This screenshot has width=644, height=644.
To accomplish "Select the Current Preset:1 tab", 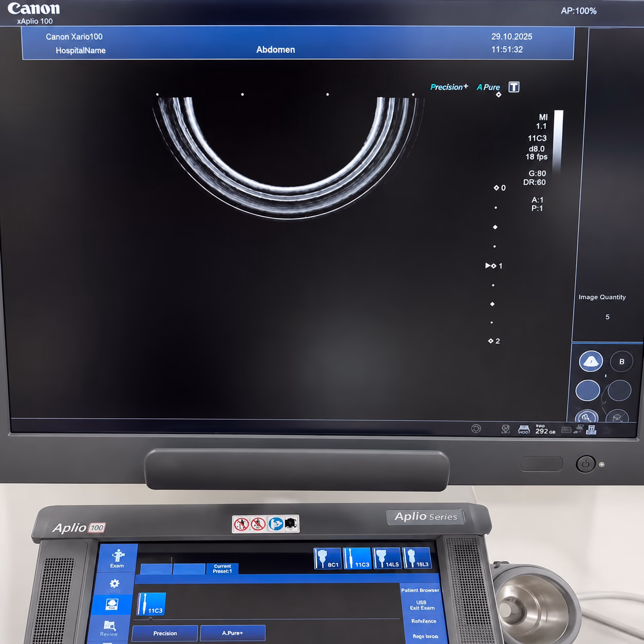I will tap(222, 569).
